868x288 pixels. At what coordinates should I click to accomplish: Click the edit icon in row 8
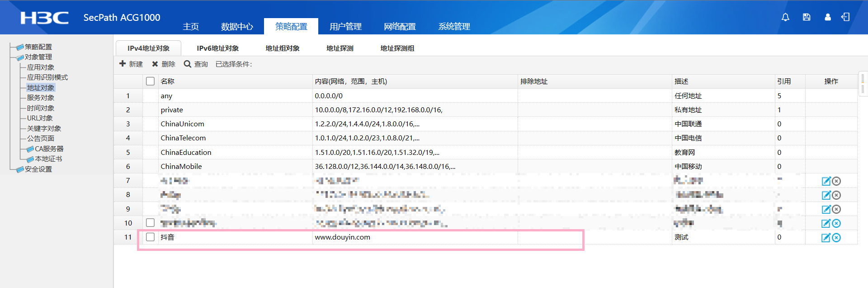click(x=826, y=195)
